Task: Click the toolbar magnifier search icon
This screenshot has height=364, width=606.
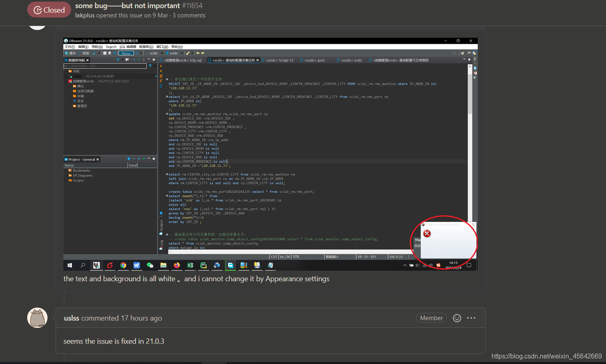Action: 454,53
